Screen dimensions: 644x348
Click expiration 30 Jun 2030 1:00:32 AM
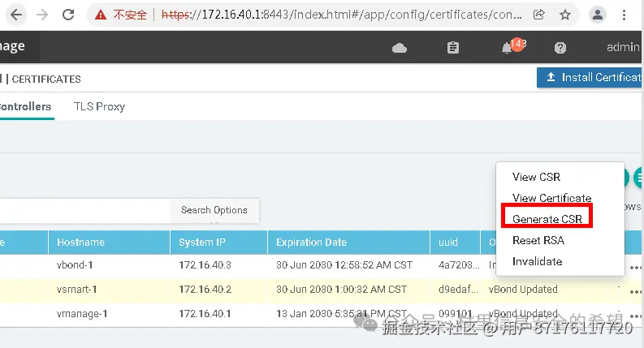click(x=341, y=290)
